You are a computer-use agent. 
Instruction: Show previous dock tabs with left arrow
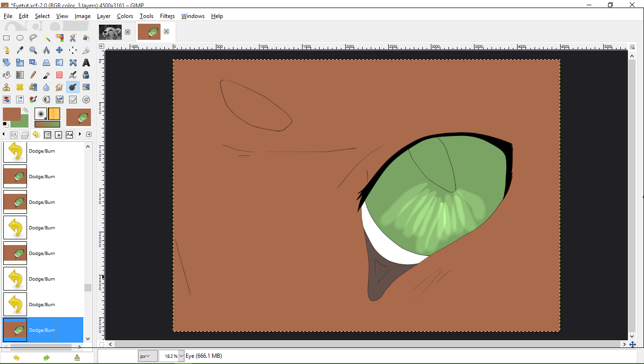pos(4,135)
